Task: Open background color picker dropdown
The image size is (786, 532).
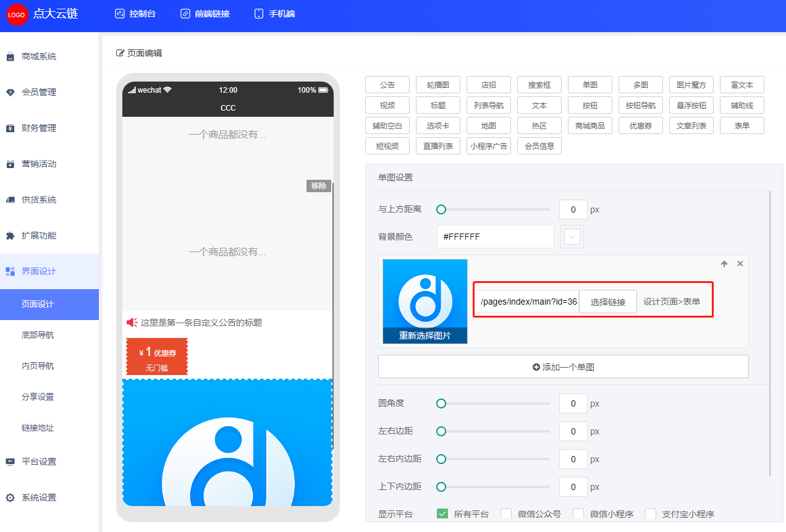Action: [572, 237]
